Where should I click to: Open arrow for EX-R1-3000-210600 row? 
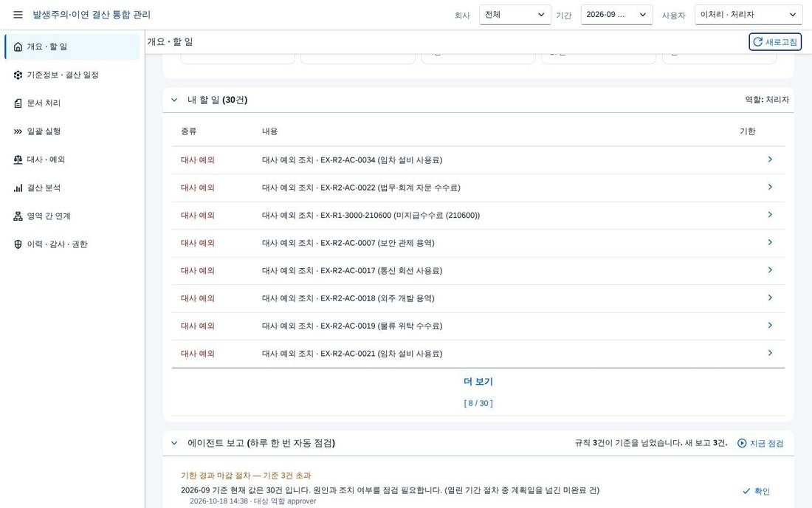coord(770,215)
